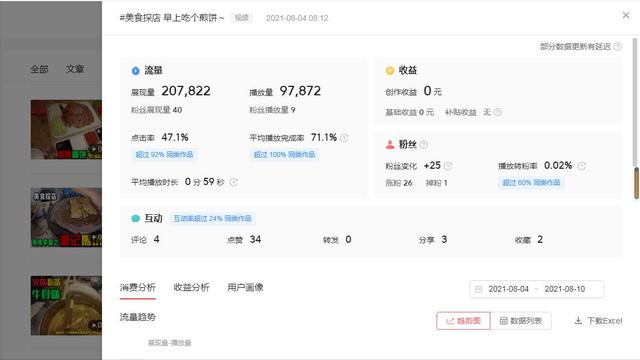Click the 分享 3 count
This screenshot has height=360, width=640.
444,240
